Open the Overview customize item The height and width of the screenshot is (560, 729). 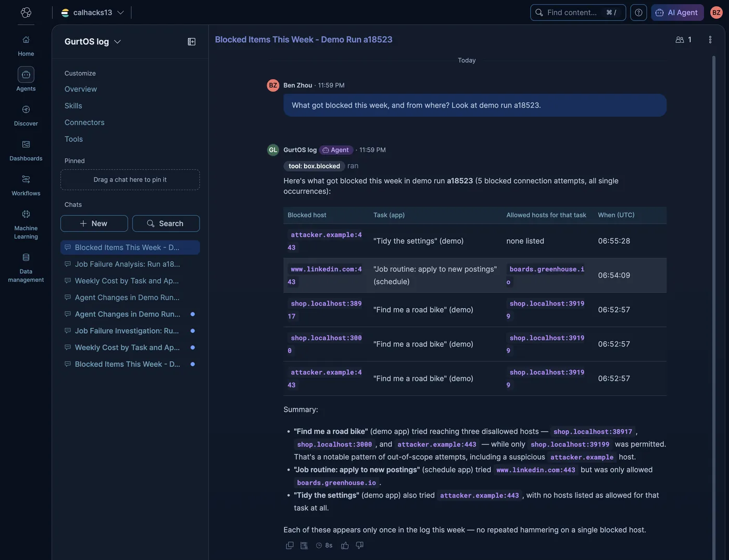(x=81, y=89)
